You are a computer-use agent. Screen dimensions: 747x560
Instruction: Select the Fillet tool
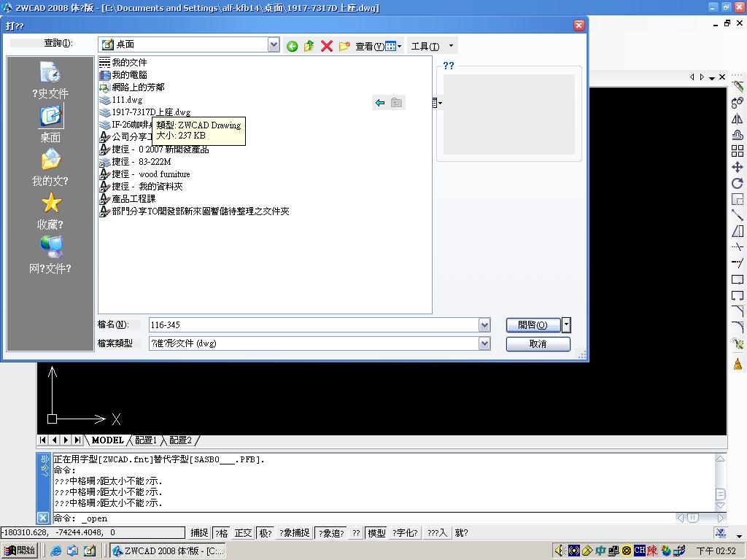point(738,327)
